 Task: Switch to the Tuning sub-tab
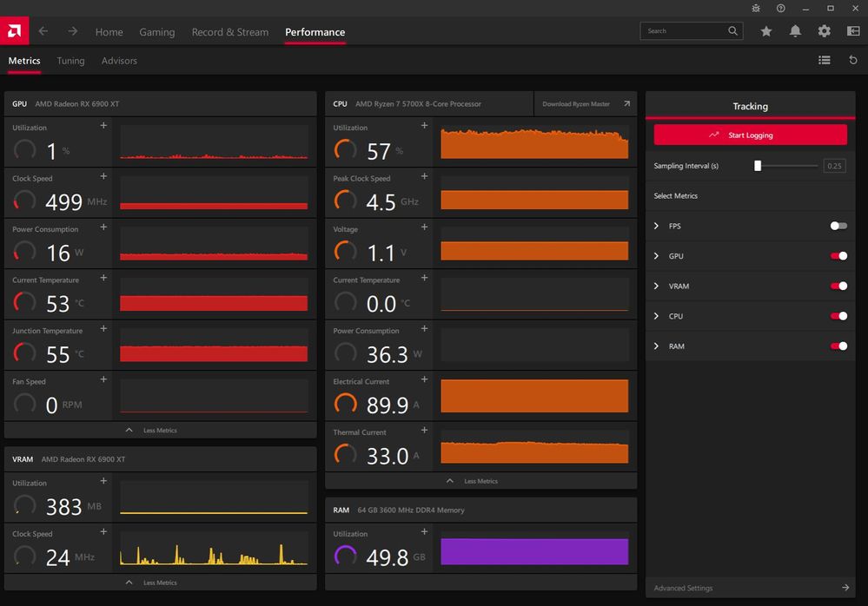(x=71, y=61)
